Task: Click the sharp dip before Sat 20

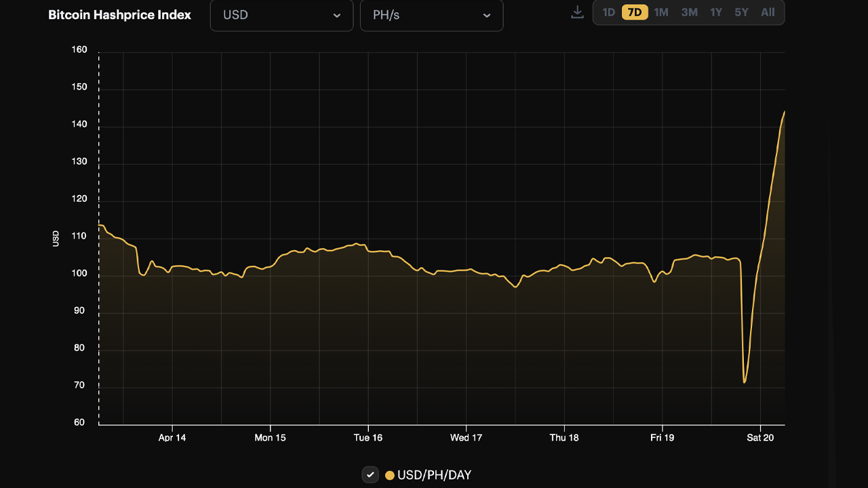Action: [x=745, y=381]
